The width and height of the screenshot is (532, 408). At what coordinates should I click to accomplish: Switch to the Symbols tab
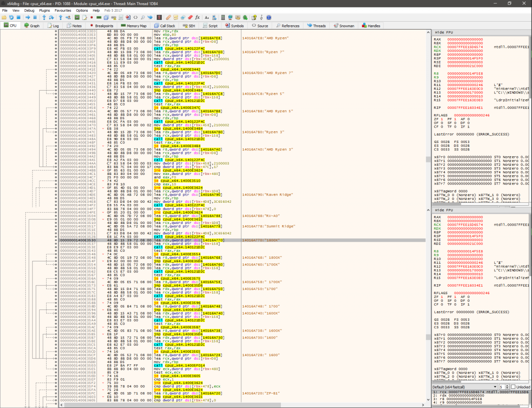tap(235, 26)
